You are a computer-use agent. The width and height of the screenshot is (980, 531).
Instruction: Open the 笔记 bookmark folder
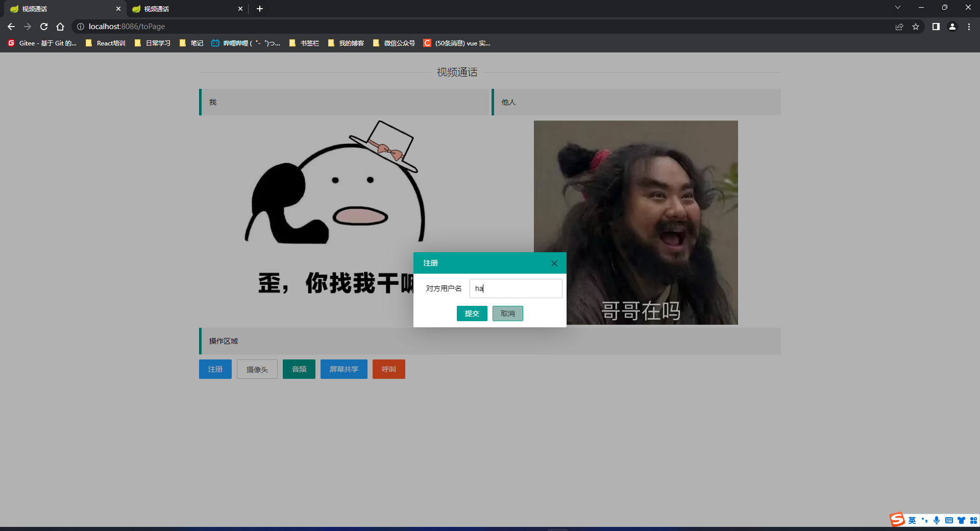coord(191,43)
